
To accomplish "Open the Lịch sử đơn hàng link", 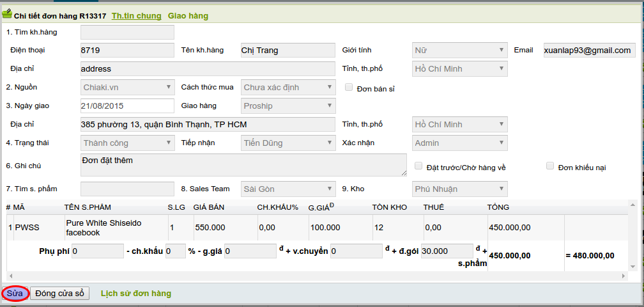I will click(136, 294).
